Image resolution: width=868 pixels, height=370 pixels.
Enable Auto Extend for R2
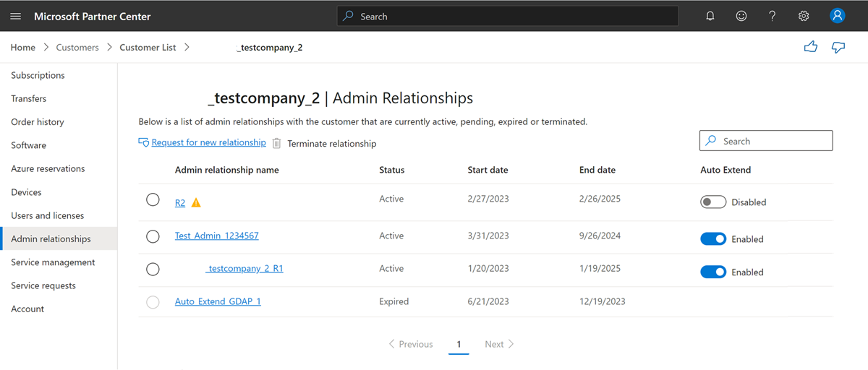tap(713, 202)
